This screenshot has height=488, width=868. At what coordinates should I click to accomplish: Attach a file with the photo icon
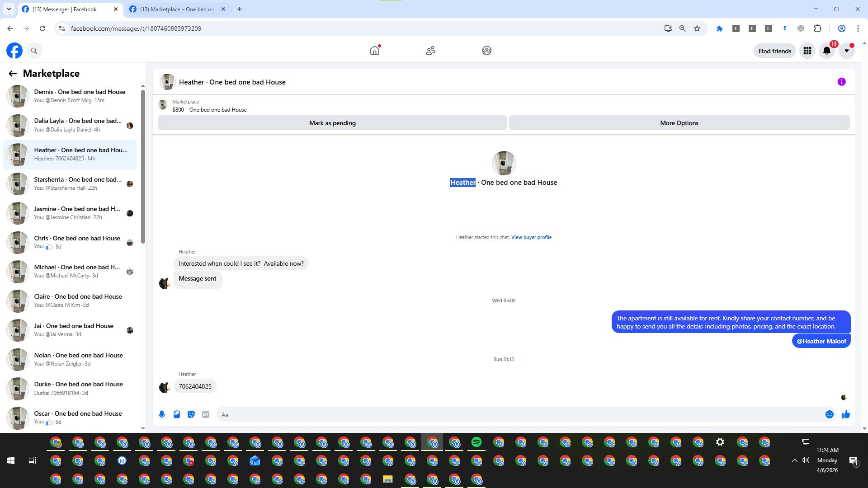177,414
